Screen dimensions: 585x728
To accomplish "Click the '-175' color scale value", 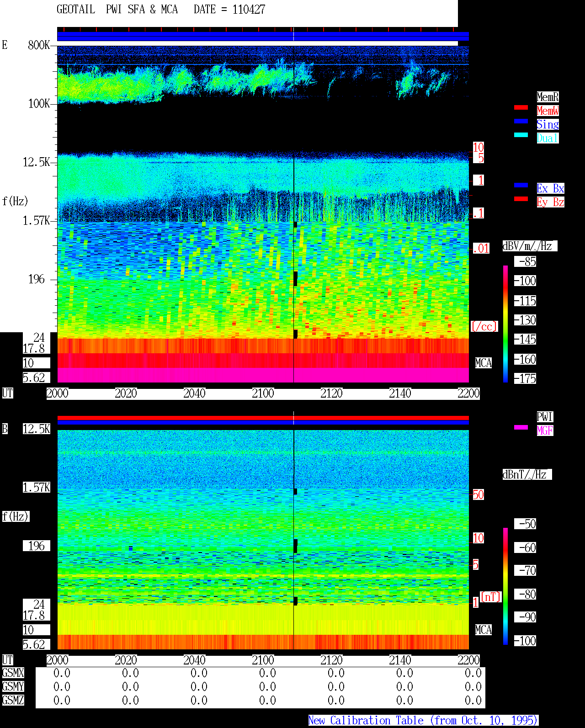I will (x=525, y=378).
